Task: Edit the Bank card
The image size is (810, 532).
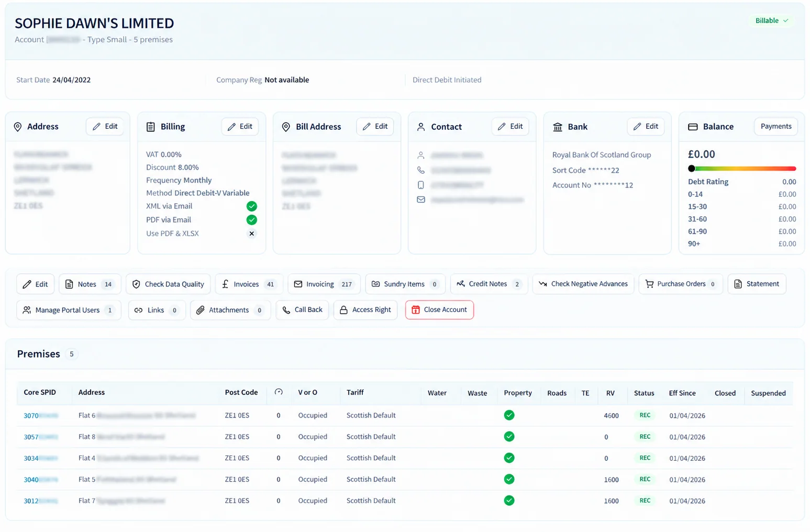Action: [x=646, y=126]
